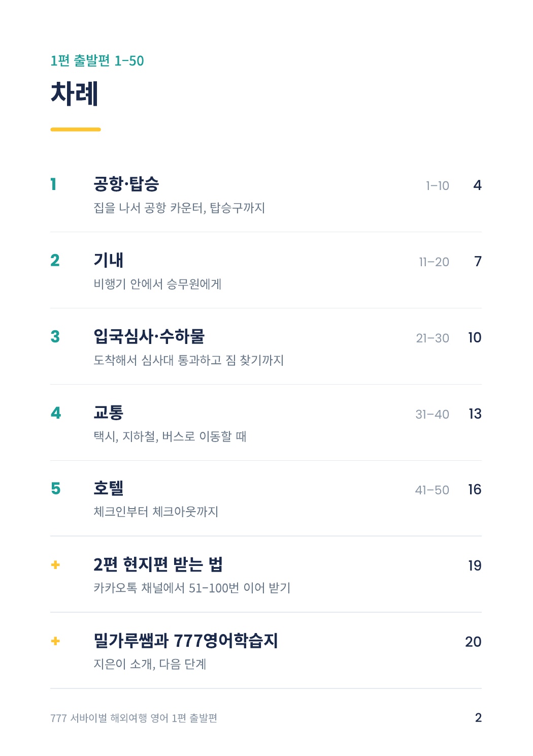This screenshot has width=533, height=756.
Task: Open the 공항·탑승 chapter heading
Action: tap(126, 184)
